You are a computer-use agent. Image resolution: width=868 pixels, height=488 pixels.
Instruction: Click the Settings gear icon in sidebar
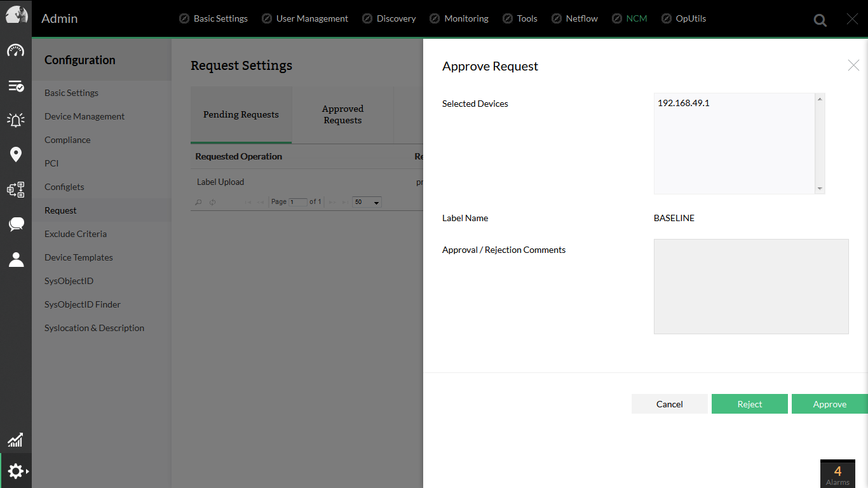point(16,471)
